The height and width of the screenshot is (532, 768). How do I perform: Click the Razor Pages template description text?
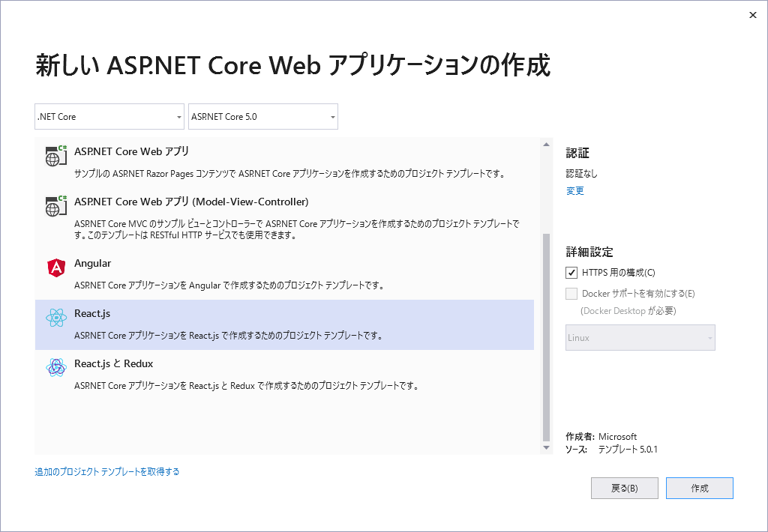point(290,174)
